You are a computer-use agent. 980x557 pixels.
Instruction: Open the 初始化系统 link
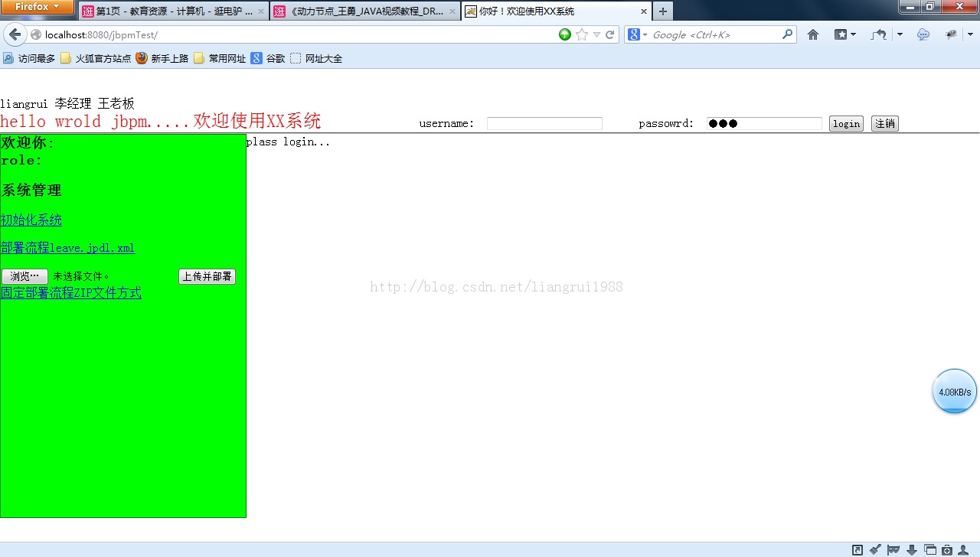click(31, 220)
